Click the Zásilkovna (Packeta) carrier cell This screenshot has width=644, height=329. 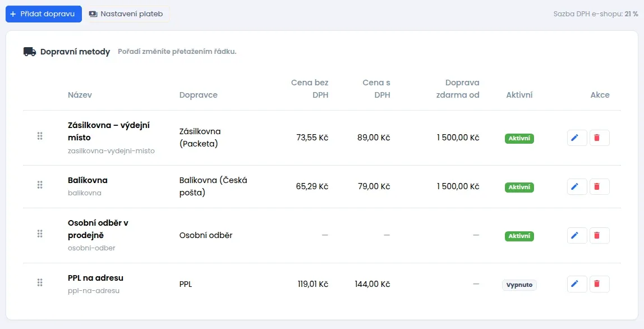(200, 138)
